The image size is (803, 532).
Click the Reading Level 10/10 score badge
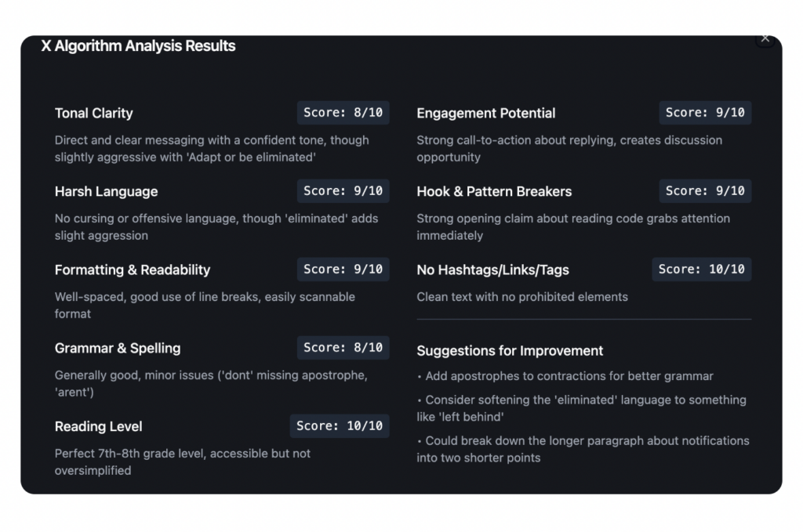click(340, 426)
